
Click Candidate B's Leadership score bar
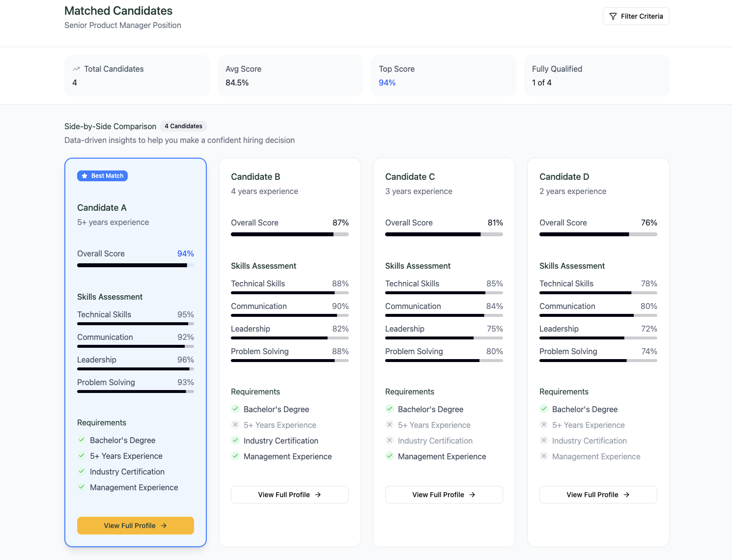289,338
